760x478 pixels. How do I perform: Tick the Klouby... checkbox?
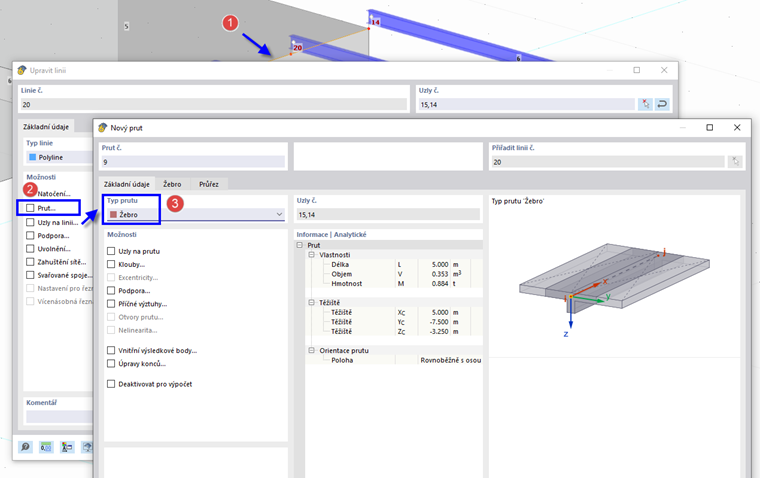111,264
